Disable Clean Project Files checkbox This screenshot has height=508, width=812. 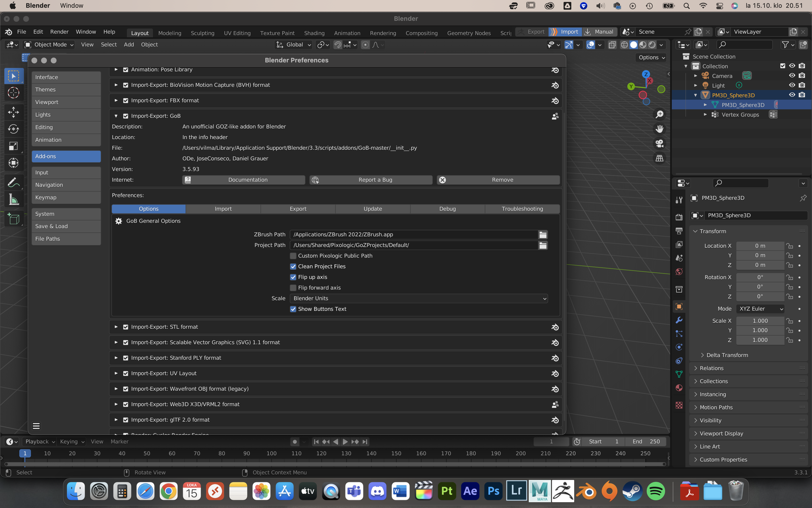(x=293, y=266)
